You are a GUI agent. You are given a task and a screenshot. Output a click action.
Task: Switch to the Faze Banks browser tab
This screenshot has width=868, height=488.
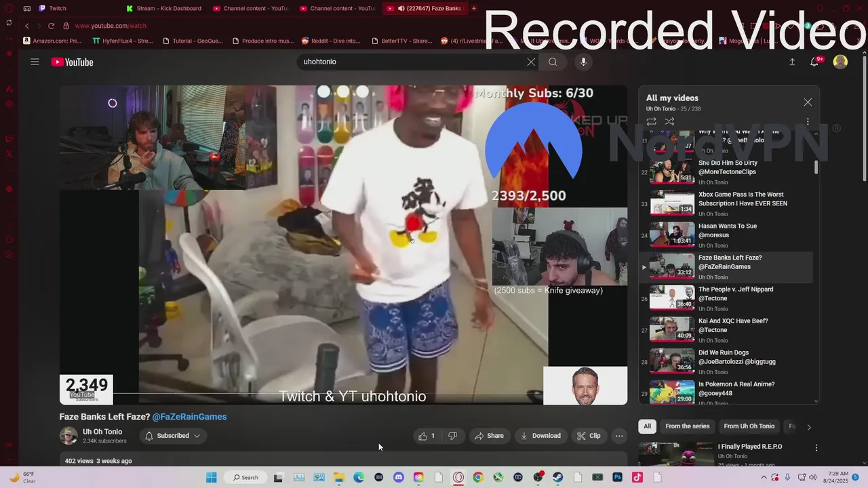tap(424, 8)
